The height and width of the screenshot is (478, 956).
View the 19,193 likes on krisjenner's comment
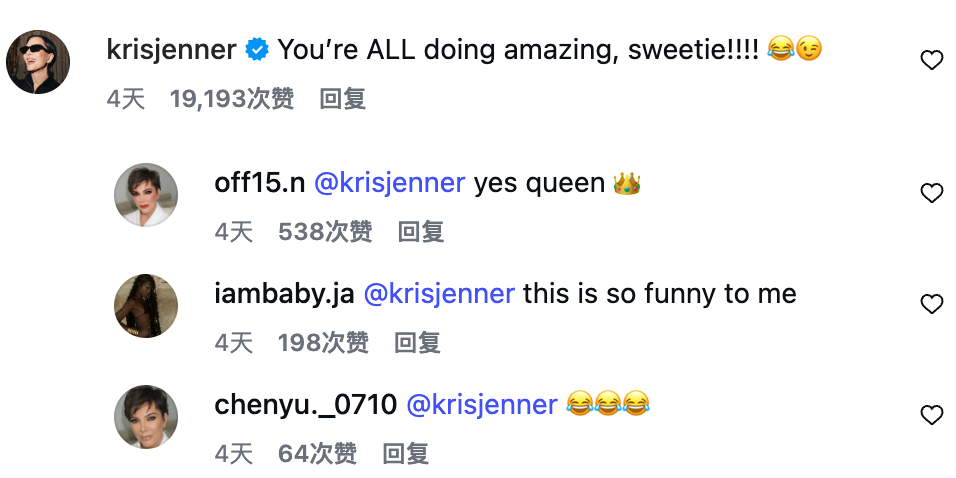[x=231, y=99]
